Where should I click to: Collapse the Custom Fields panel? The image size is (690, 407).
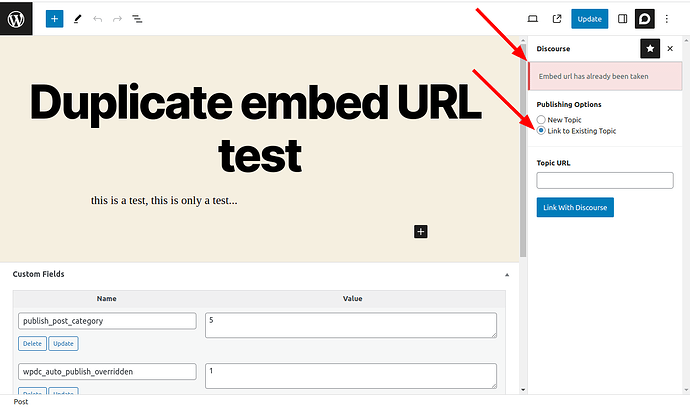tap(507, 275)
